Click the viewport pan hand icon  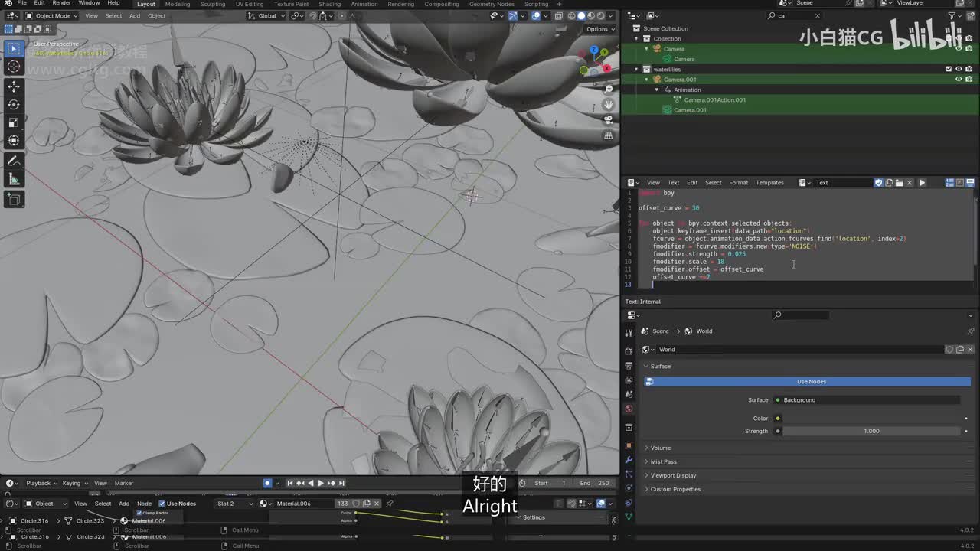point(608,104)
